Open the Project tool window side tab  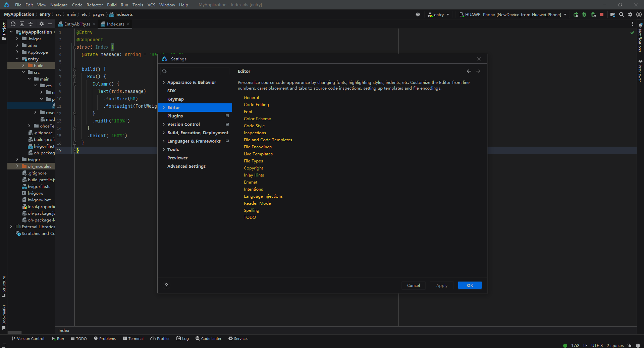point(4,31)
